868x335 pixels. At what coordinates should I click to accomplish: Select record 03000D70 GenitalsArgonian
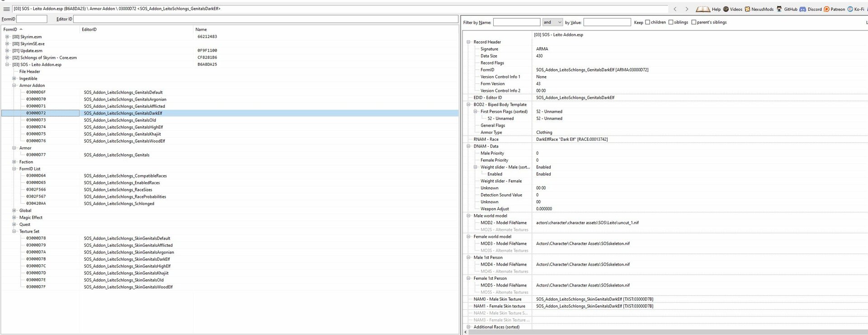pyautogui.click(x=230, y=100)
